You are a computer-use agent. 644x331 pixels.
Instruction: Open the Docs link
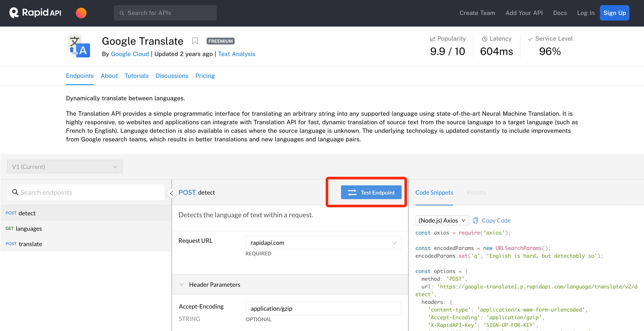click(x=560, y=13)
